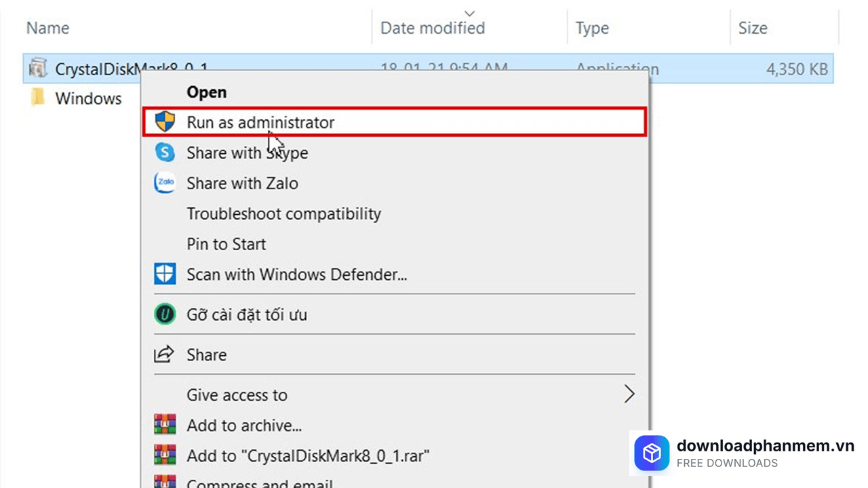The height and width of the screenshot is (488, 868).
Task: Choose Open from the context menu
Action: click(207, 92)
